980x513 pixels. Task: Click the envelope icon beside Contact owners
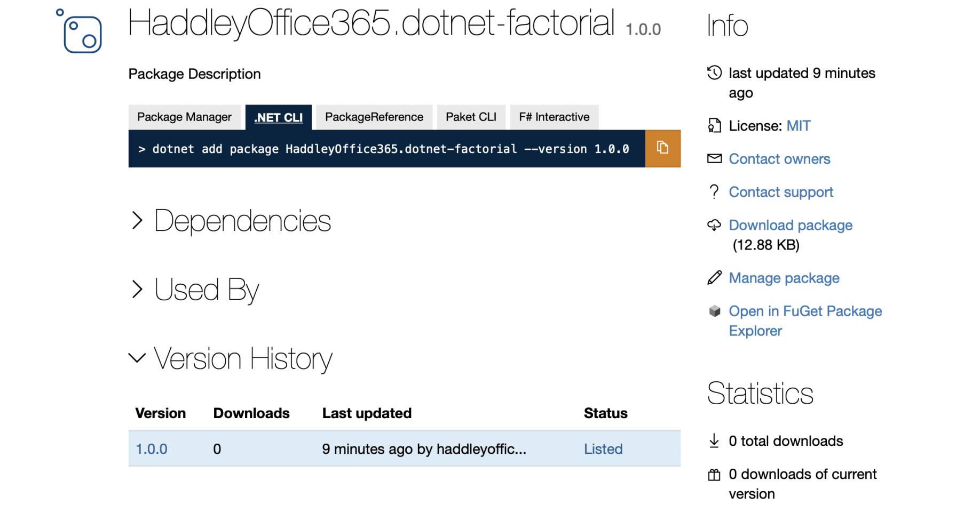[714, 158]
